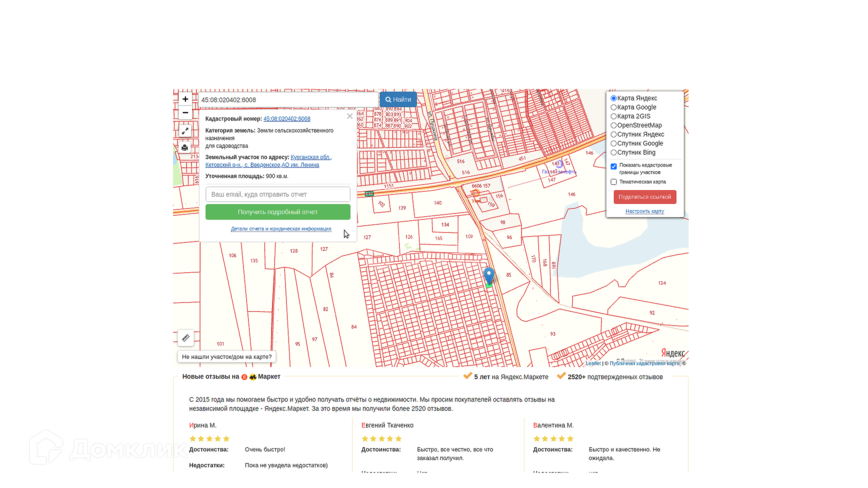Toggle fullscreen map view icon

click(185, 131)
